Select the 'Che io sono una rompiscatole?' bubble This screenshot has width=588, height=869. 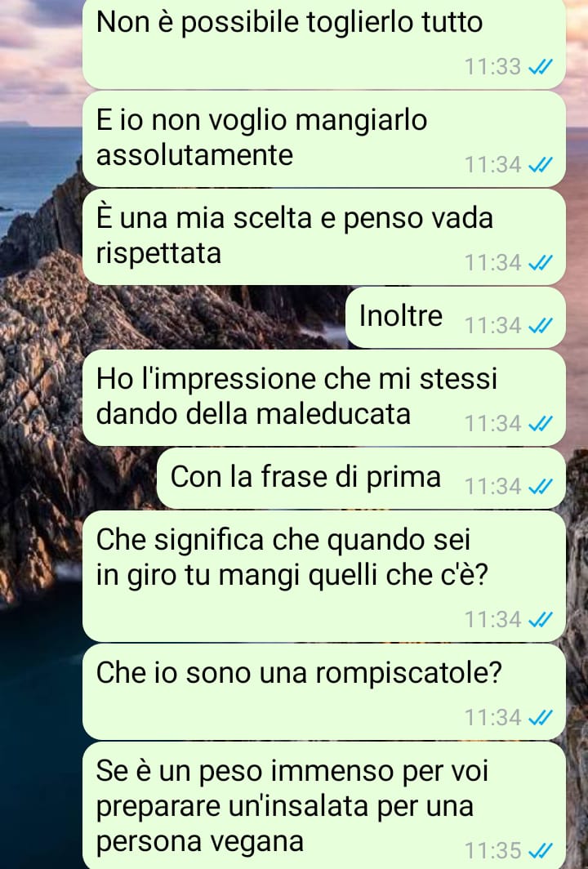tap(324, 692)
